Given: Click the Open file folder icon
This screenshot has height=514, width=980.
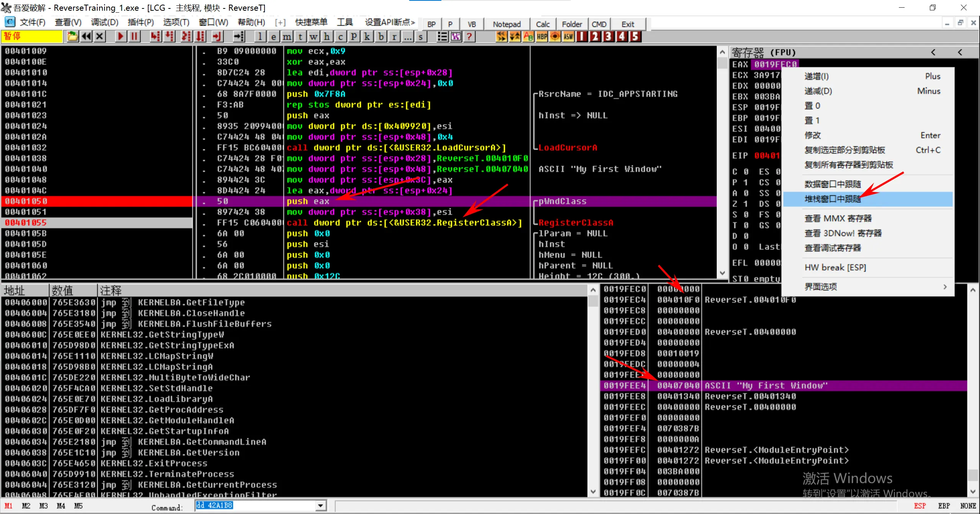Looking at the screenshot, I should coord(72,36).
